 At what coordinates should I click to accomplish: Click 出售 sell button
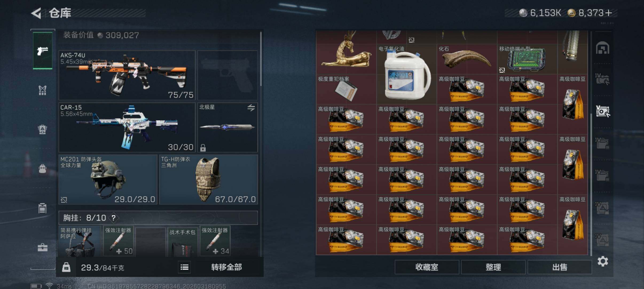click(x=560, y=267)
